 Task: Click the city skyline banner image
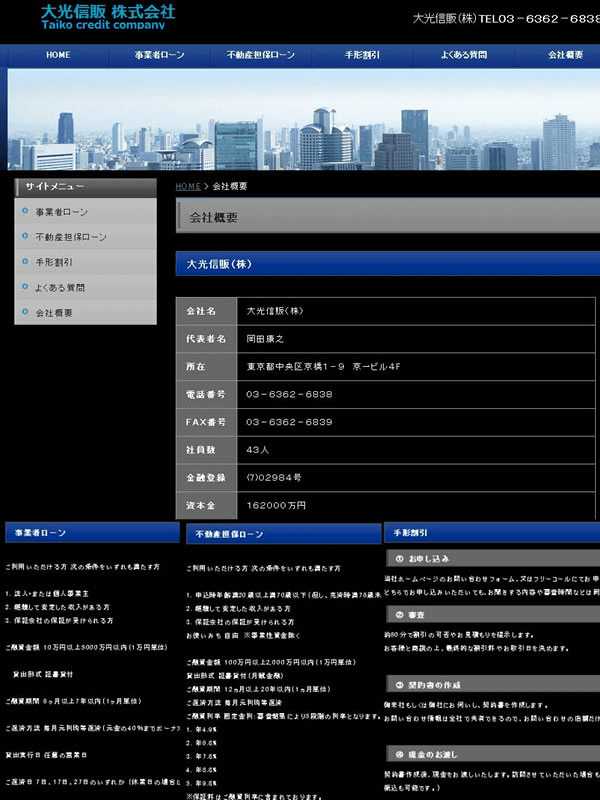pos(304,119)
